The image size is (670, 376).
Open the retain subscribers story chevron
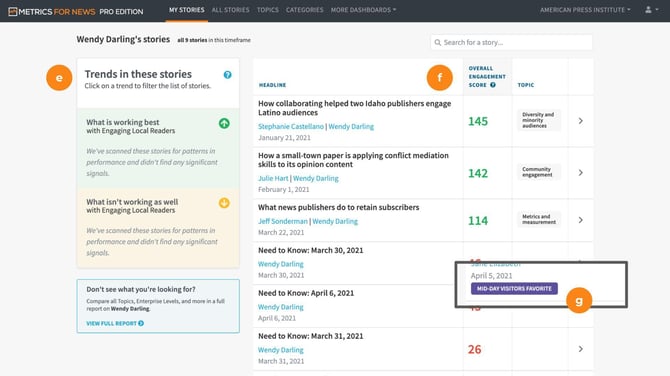pyautogui.click(x=581, y=220)
